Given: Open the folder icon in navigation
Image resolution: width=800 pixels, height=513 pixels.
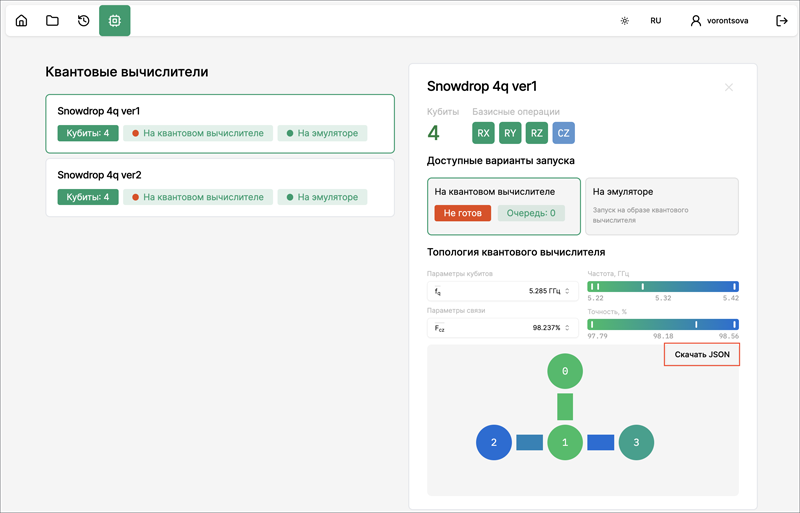Looking at the screenshot, I should [x=52, y=21].
